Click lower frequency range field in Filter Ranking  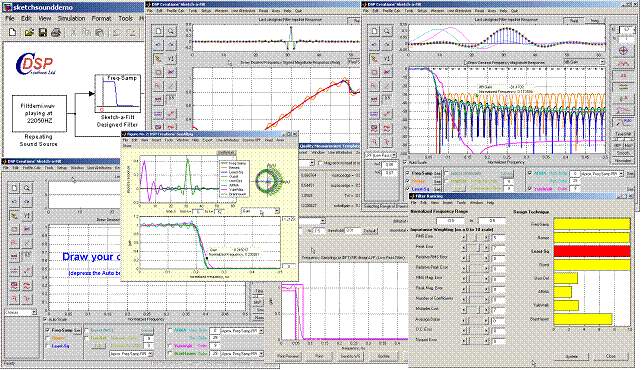[450, 221]
